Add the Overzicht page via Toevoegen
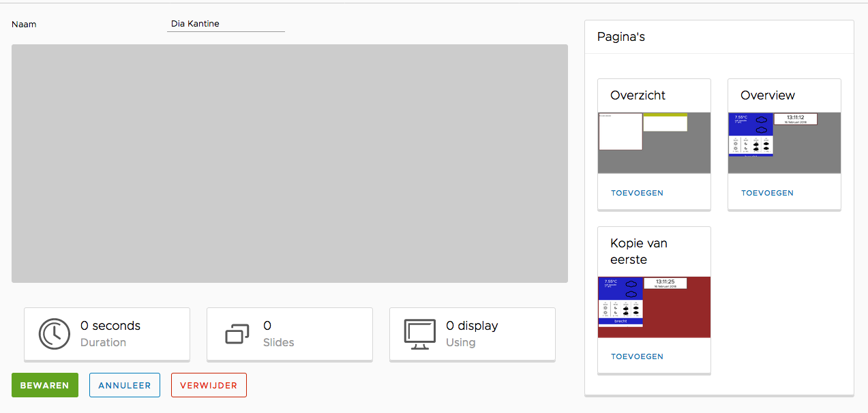Image resolution: width=868 pixels, height=413 pixels. [637, 193]
